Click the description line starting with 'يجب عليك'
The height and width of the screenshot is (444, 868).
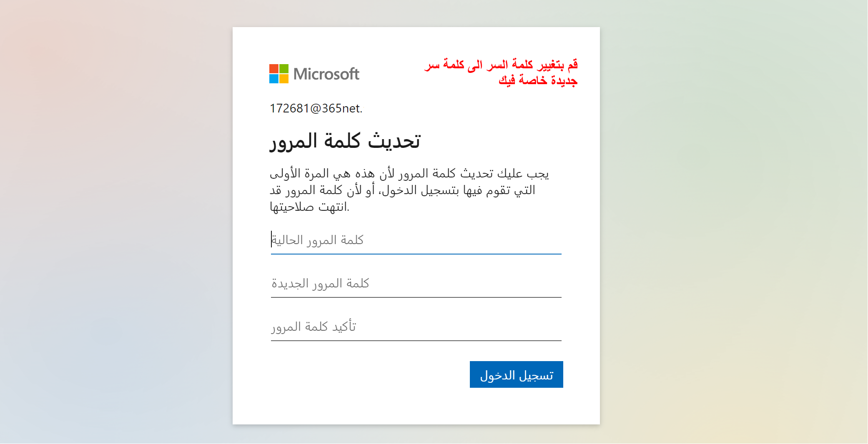[x=409, y=173]
